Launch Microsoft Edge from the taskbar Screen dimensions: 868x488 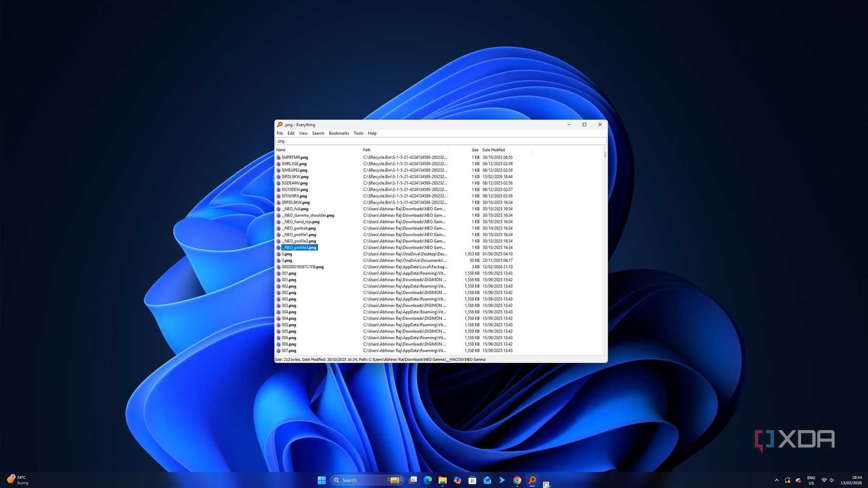pos(427,480)
